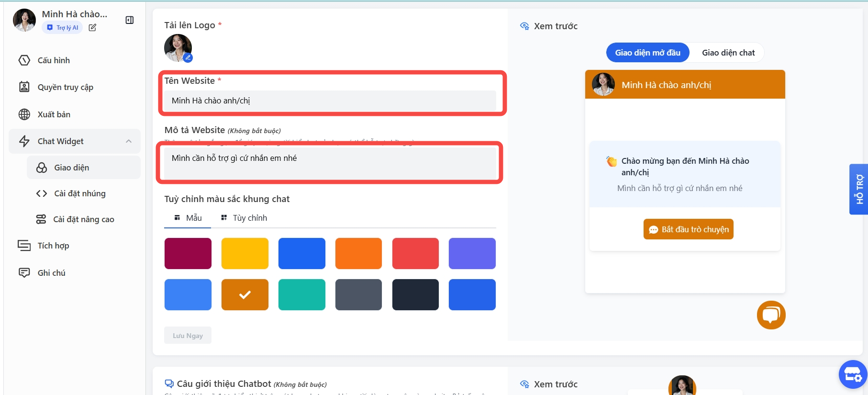Open Cài đặt nhúng submenu item
The width and height of the screenshot is (868, 395).
pos(79,193)
